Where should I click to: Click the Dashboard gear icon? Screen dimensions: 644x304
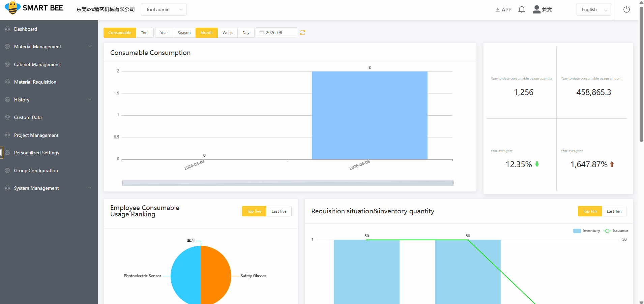(x=7, y=29)
